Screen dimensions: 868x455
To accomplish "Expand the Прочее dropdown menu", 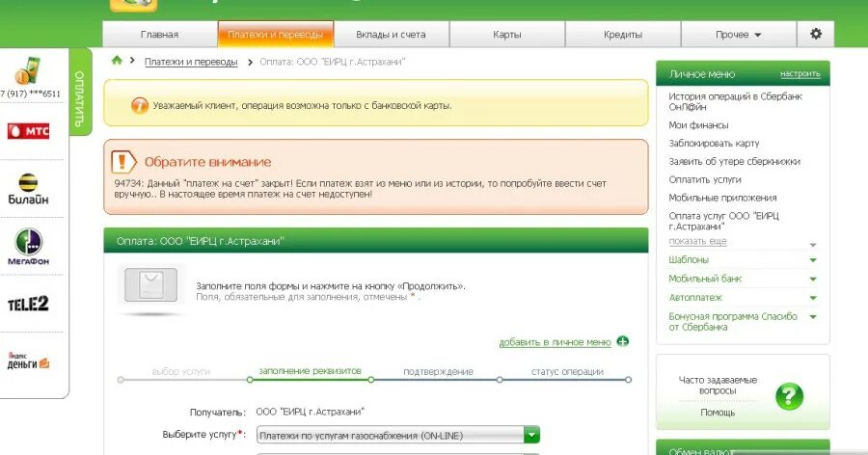I will [x=739, y=35].
